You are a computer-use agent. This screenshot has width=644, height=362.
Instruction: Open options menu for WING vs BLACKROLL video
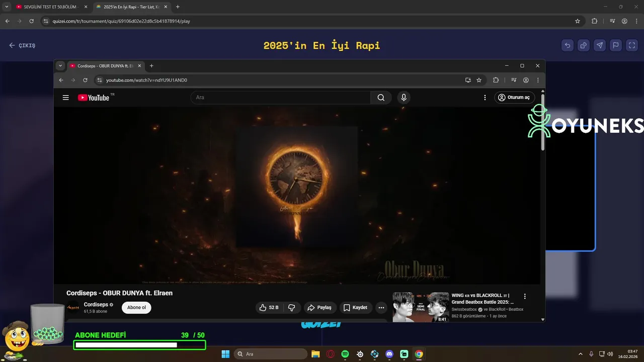click(525, 296)
